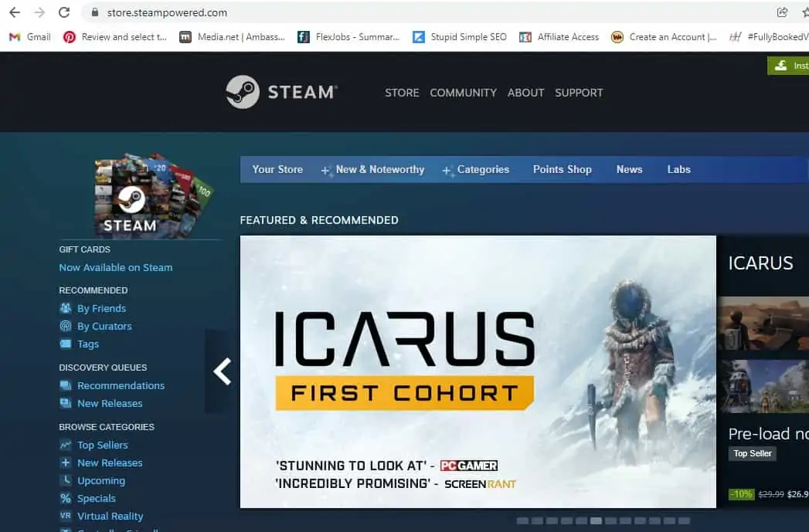The height and width of the screenshot is (532, 809).
Task: Select the last carousel page indicator
Action: click(x=685, y=520)
